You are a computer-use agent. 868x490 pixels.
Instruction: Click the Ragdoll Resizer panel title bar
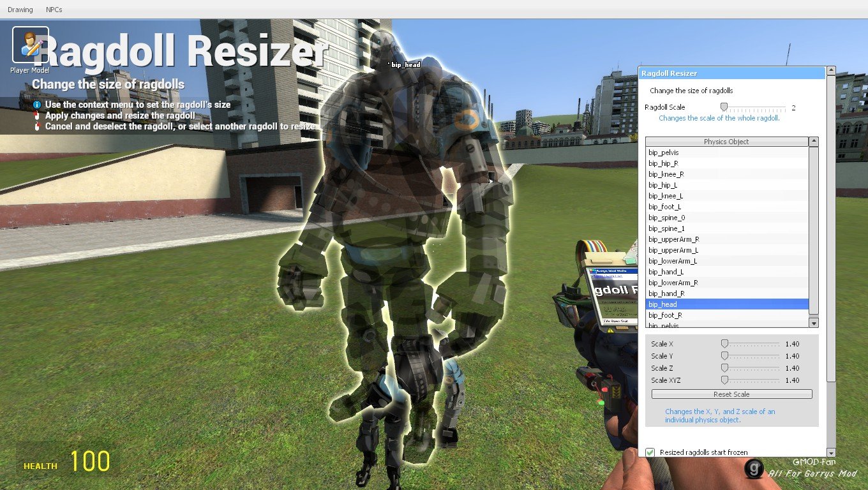pyautogui.click(x=732, y=73)
